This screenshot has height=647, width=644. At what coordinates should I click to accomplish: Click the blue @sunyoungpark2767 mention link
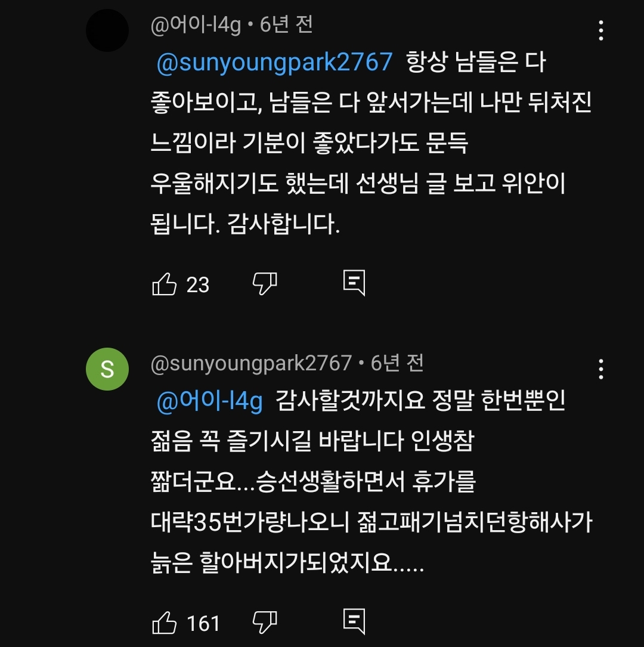[274, 62]
